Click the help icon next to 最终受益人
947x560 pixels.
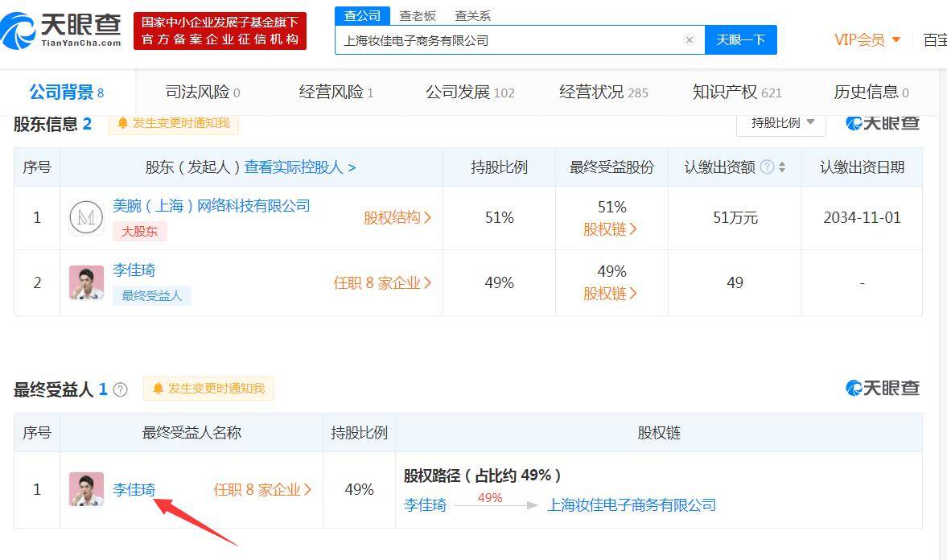(120, 389)
